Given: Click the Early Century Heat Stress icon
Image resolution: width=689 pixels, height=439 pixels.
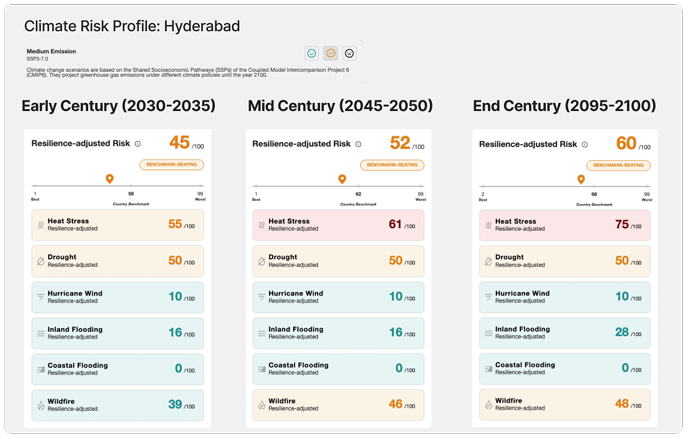Looking at the screenshot, I should pyautogui.click(x=40, y=225).
